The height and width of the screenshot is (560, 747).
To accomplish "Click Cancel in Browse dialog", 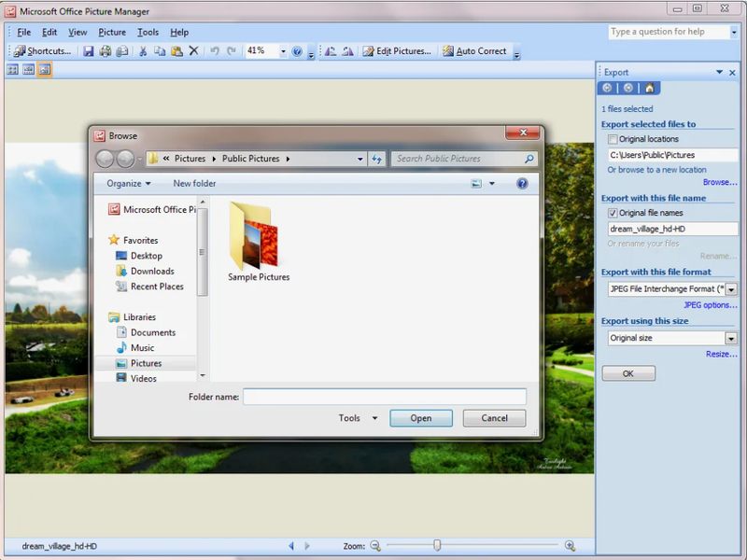I will pyautogui.click(x=495, y=418).
